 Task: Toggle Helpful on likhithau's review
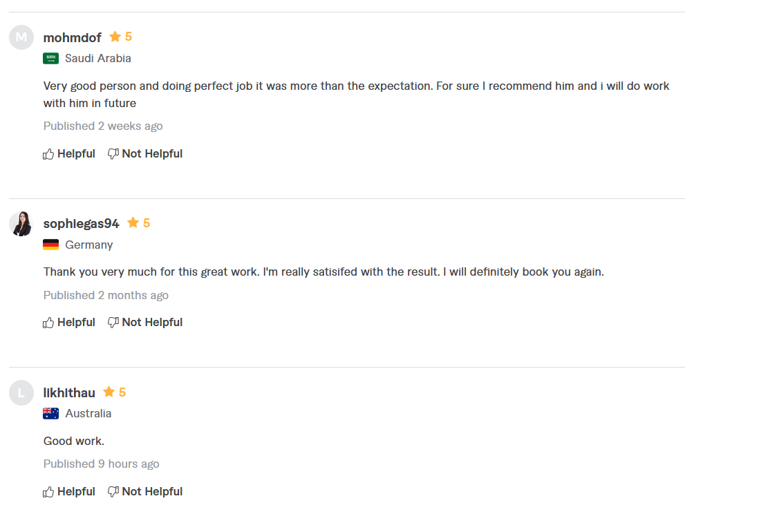pyautogui.click(x=69, y=491)
